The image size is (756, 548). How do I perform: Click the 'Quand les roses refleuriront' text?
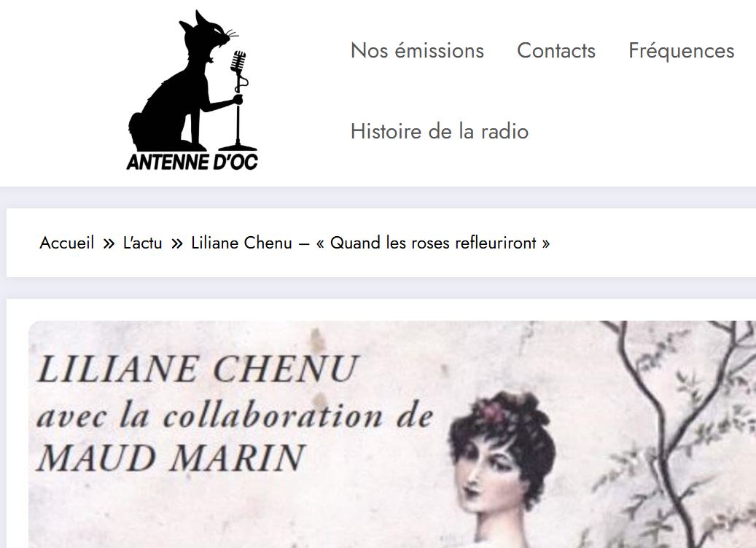433,243
